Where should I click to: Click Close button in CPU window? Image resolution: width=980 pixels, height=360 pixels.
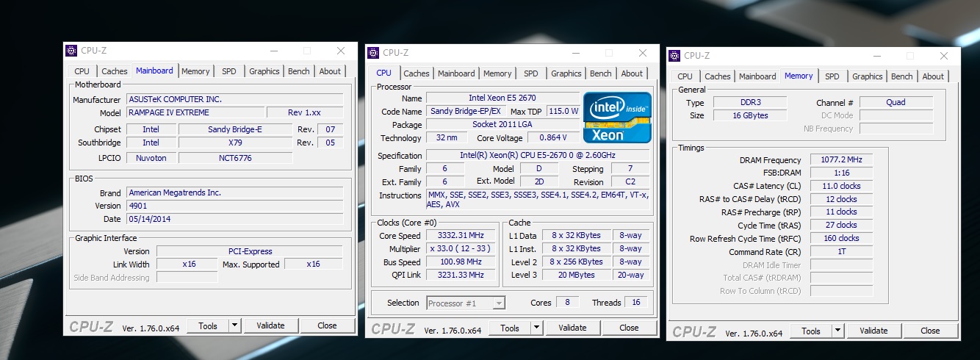[629, 328]
